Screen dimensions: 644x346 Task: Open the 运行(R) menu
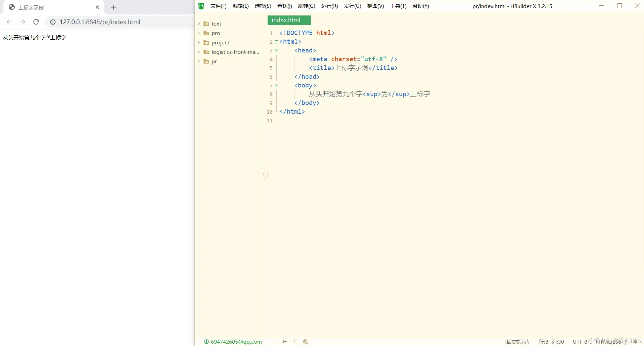[x=329, y=6]
